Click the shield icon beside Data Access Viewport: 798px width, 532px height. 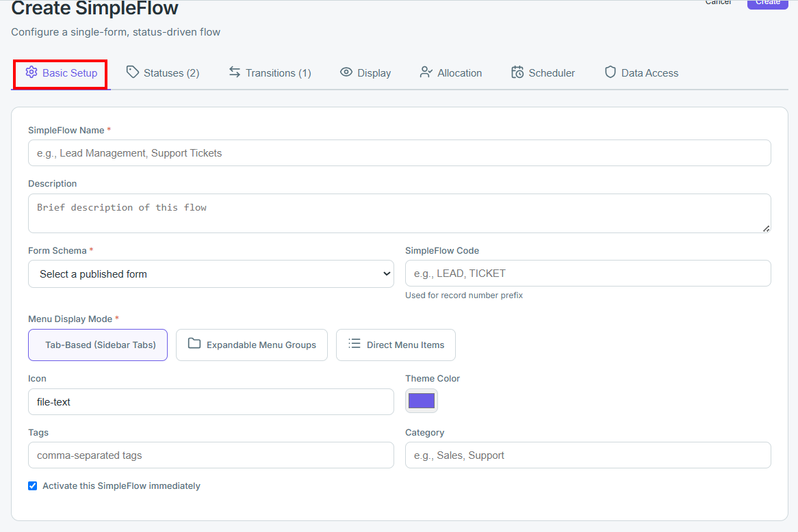tap(610, 72)
